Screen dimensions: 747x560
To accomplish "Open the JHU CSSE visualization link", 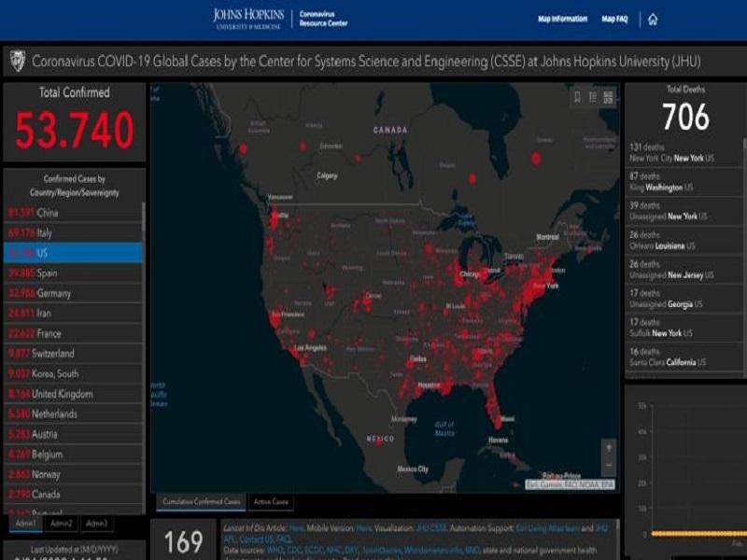I will coord(431,528).
